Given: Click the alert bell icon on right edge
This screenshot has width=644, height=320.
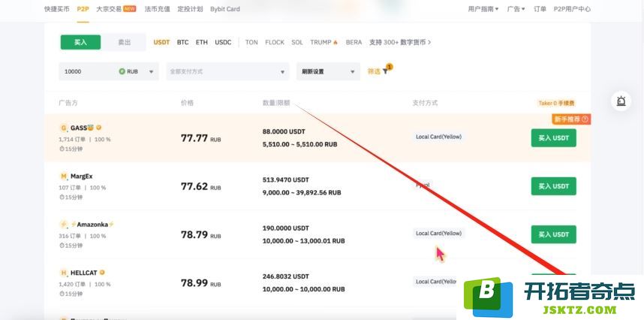Looking at the screenshot, I should (x=621, y=101).
